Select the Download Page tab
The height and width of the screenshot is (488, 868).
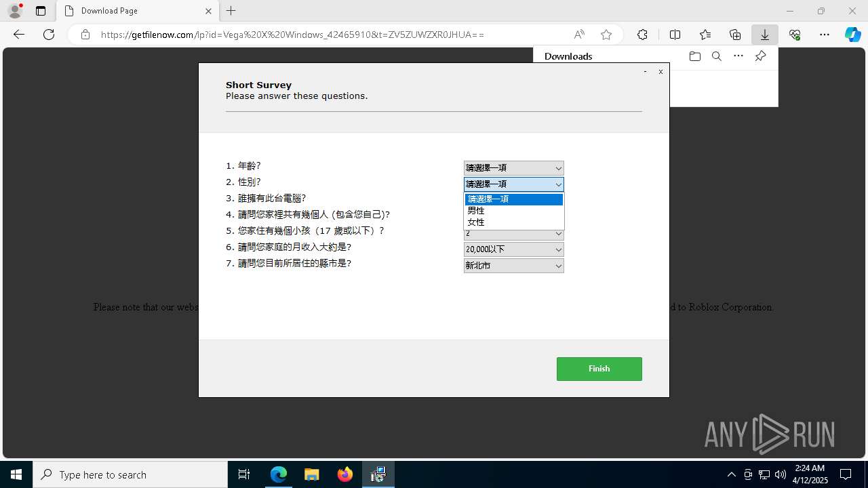click(138, 11)
